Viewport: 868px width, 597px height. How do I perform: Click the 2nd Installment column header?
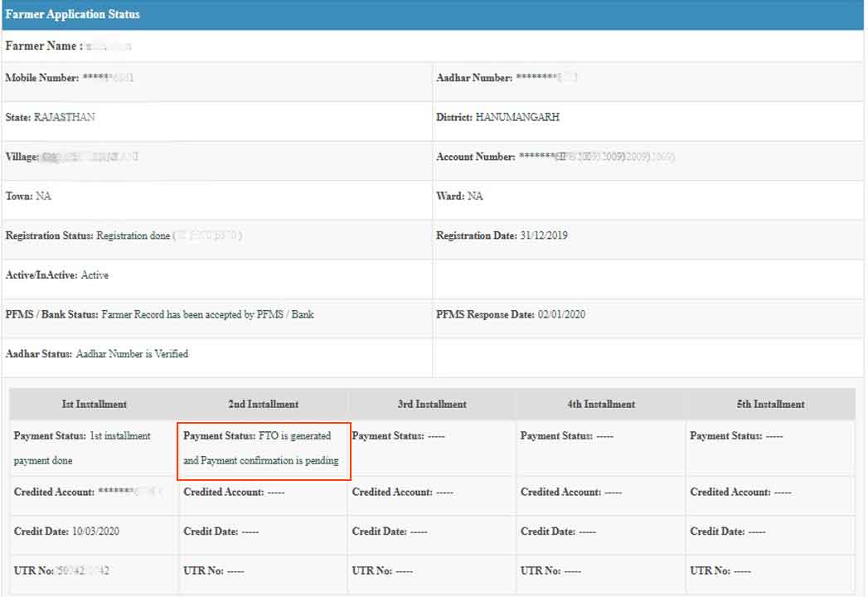(263, 405)
